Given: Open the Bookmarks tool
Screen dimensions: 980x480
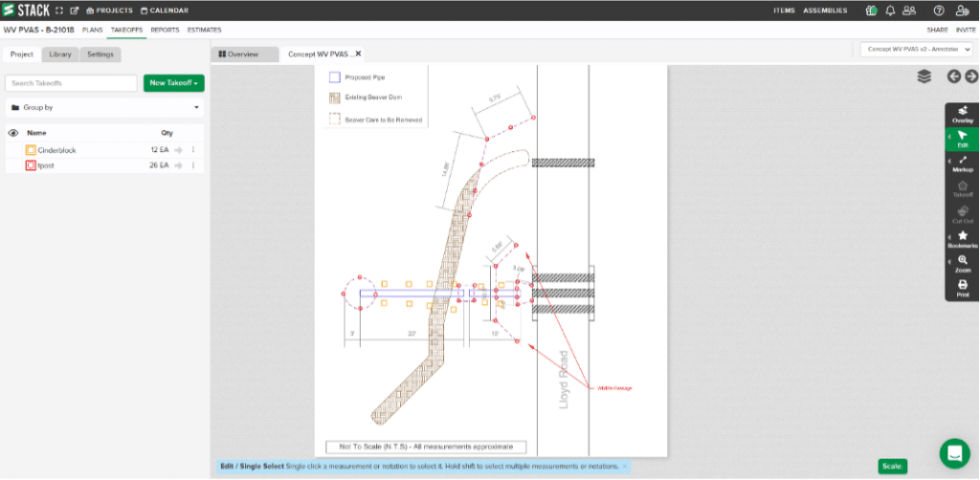Looking at the screenshot, I should [x=963, y=240].
